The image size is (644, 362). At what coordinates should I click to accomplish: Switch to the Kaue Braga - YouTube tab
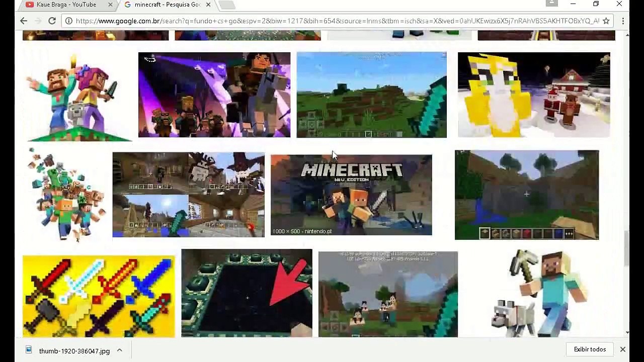pos(67,5)
